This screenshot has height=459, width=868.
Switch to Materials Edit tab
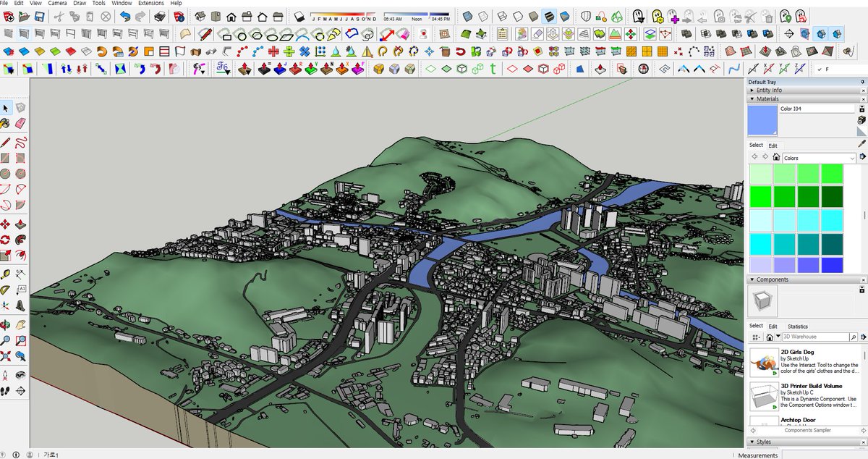coord(773,146)
